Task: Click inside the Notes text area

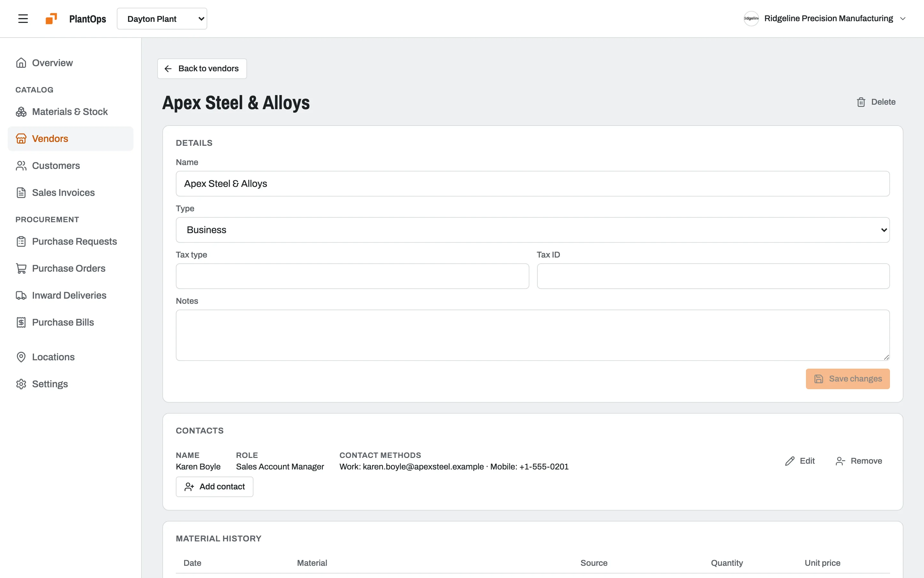Action: [533, 335]
